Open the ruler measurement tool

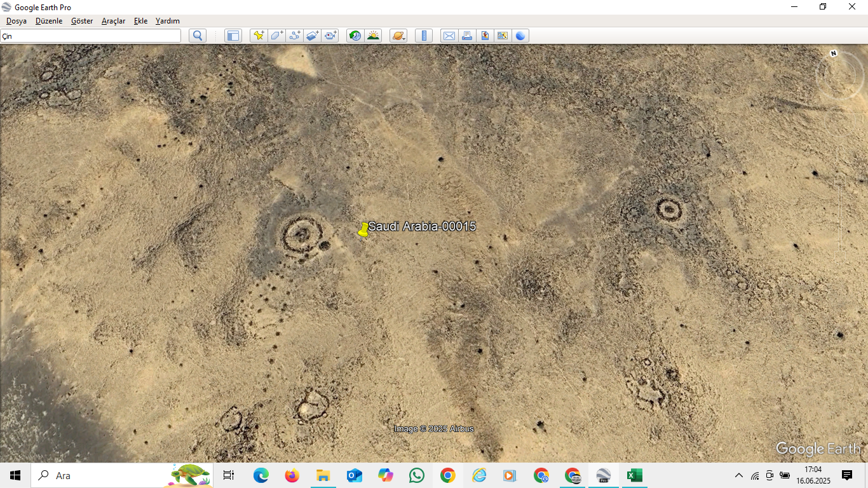pyautogui.click(x=424, y=36)
